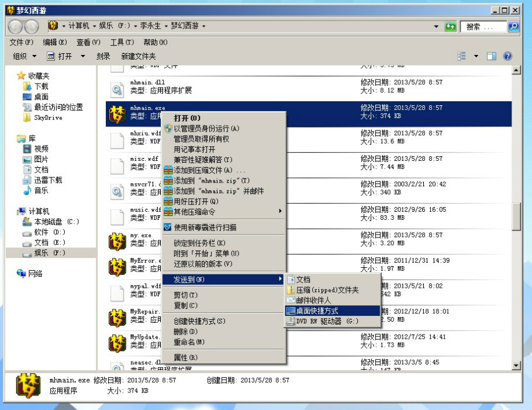532x410 pixels.
Task: Expand 其他压缩命令 submenu
Action: pos(224,212)
